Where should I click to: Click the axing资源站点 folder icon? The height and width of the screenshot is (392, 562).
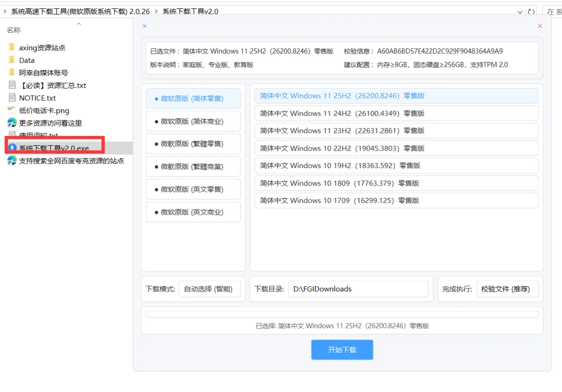(x=12, y=47)
